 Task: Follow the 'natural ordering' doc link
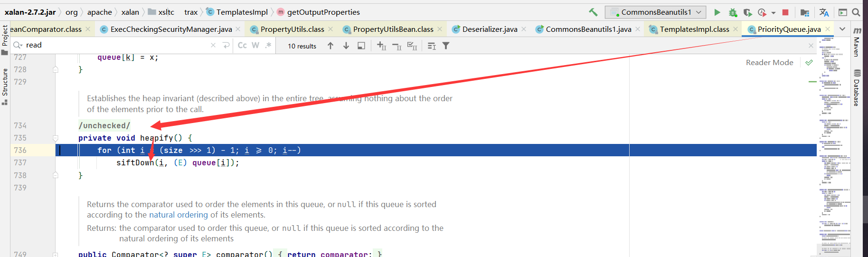point(179,215)
